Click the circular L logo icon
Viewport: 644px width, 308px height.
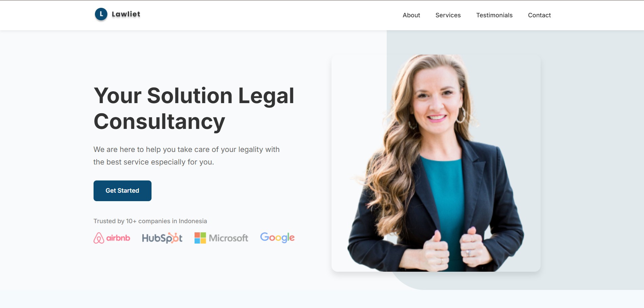point(101,14)
